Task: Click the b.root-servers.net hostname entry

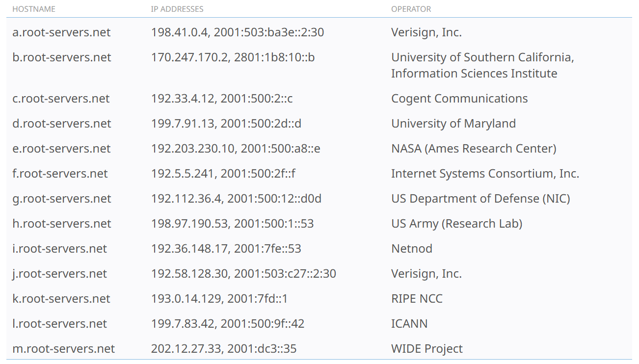Action: 61,57
